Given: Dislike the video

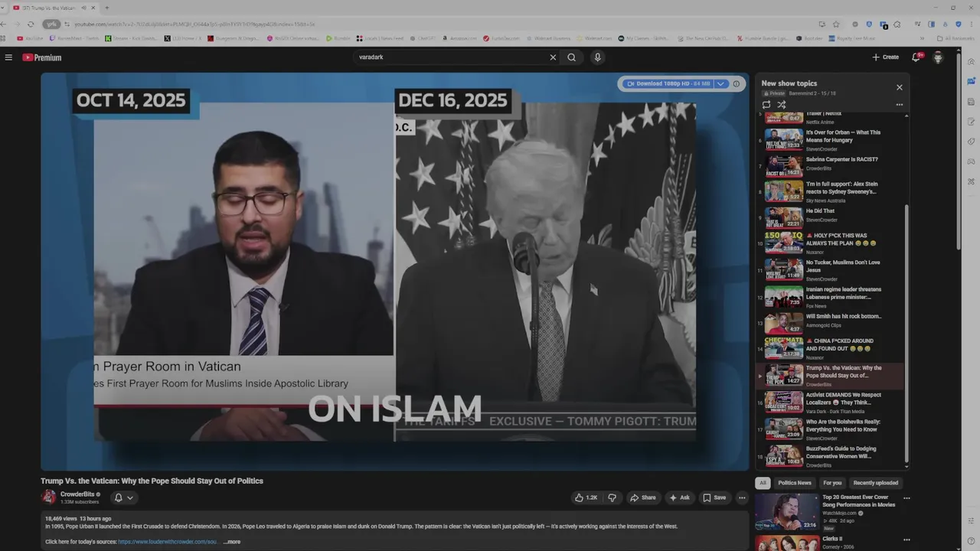Looking at the screenshot, I should tap(612, 497).
